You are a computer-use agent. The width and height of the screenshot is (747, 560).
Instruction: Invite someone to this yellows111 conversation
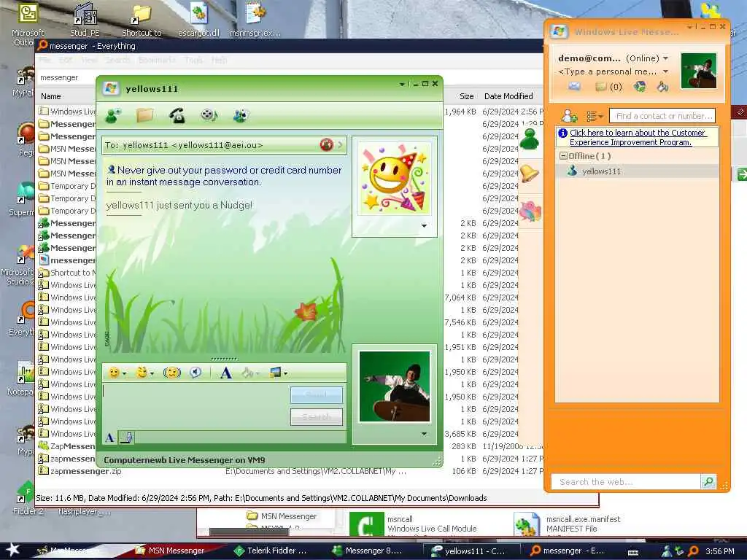(113, 115)
